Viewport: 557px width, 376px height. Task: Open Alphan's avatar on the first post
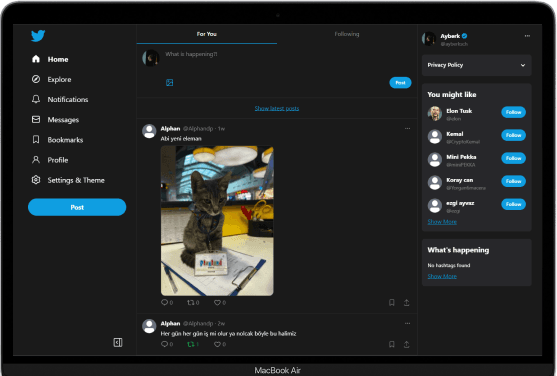(x=149, y=131)
